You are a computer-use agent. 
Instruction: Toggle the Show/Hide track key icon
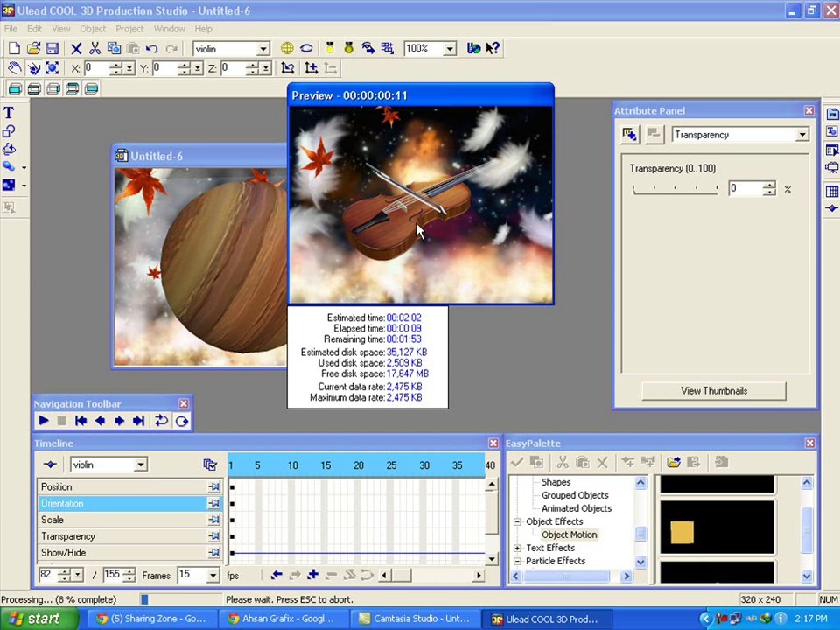213,553
